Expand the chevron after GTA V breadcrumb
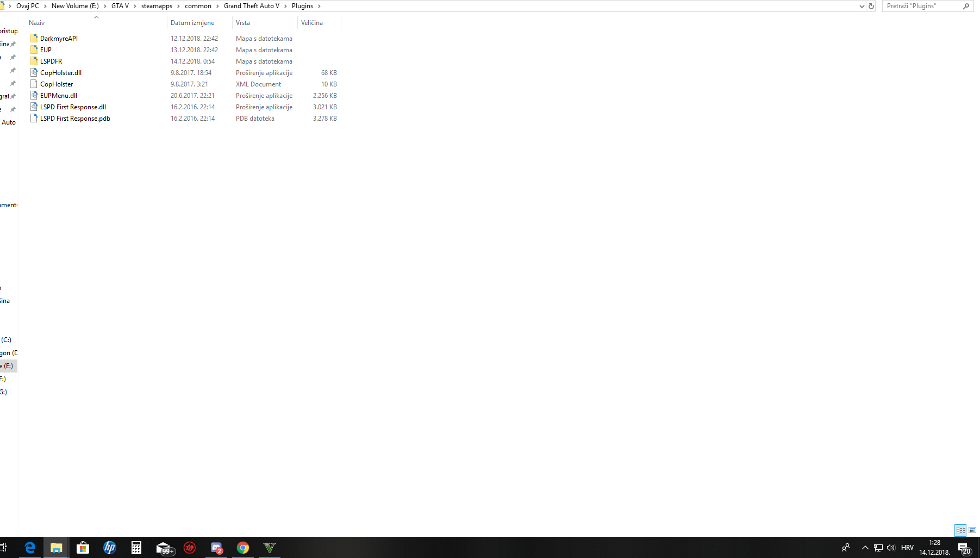 coord(135,6)
